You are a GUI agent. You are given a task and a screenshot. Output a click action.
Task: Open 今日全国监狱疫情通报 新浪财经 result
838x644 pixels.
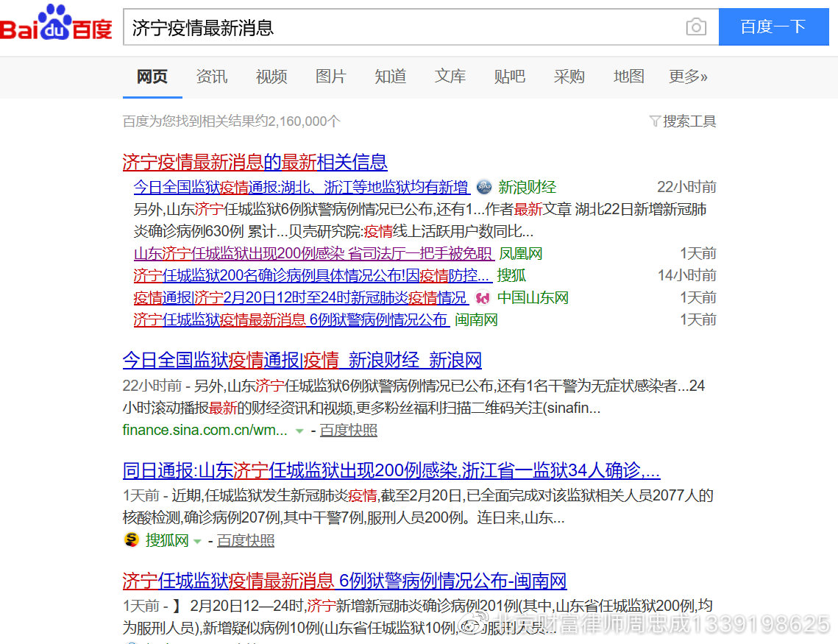[x=302, y=361]
